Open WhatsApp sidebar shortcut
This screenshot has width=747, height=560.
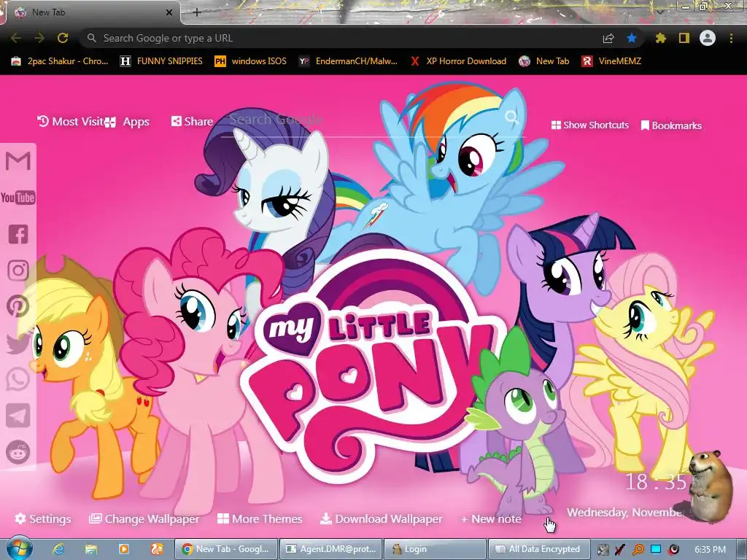click(18, 379)
